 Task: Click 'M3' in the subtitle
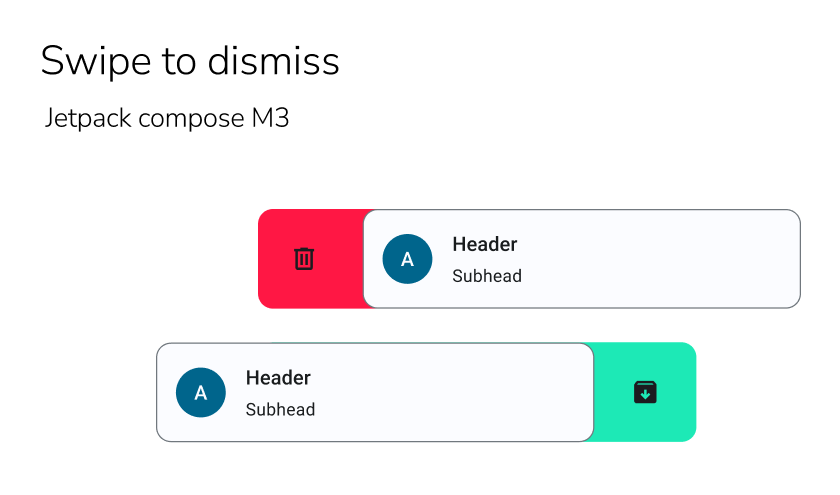click(x=269, y=118)
